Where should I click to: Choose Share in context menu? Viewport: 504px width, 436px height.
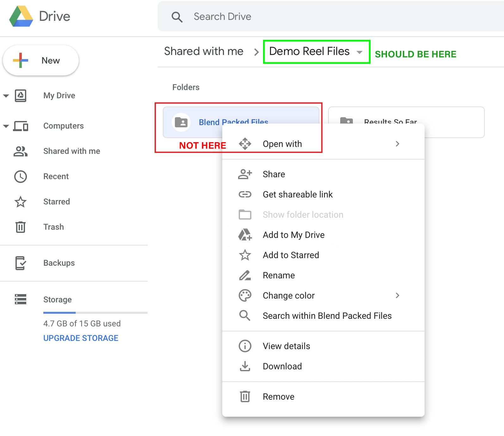tap(323, 174)
